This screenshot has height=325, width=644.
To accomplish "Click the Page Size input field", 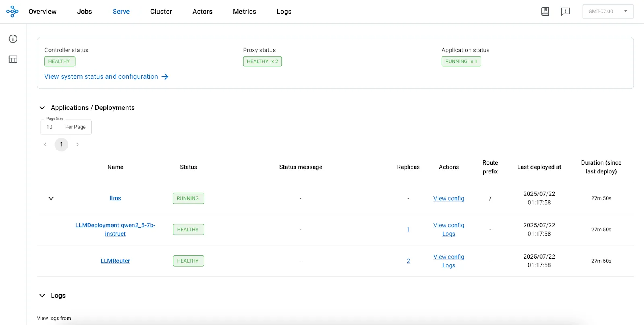I will tap(66, 127).
